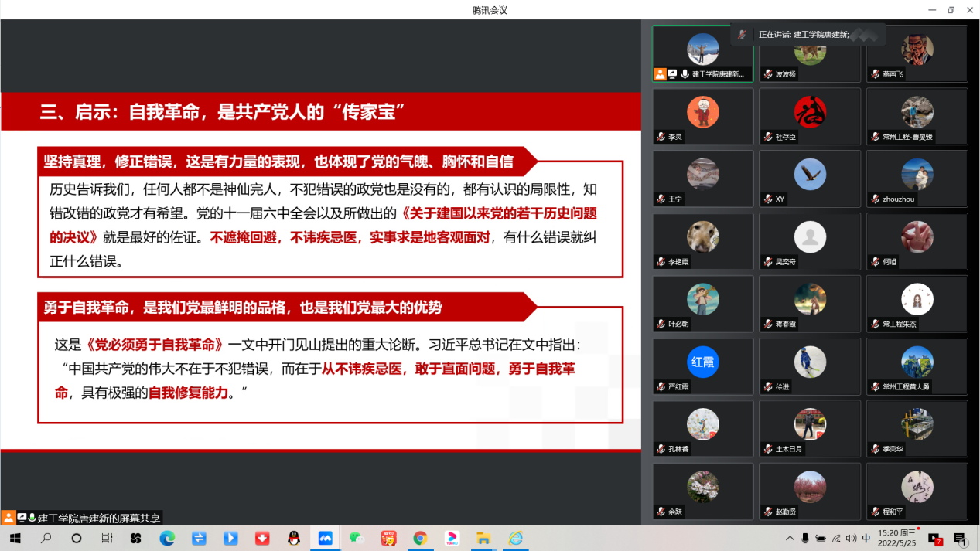This screenshot has height=551, width=980.
Task: Switch the Chinese input method indicator
Action: tap(866, 538)
